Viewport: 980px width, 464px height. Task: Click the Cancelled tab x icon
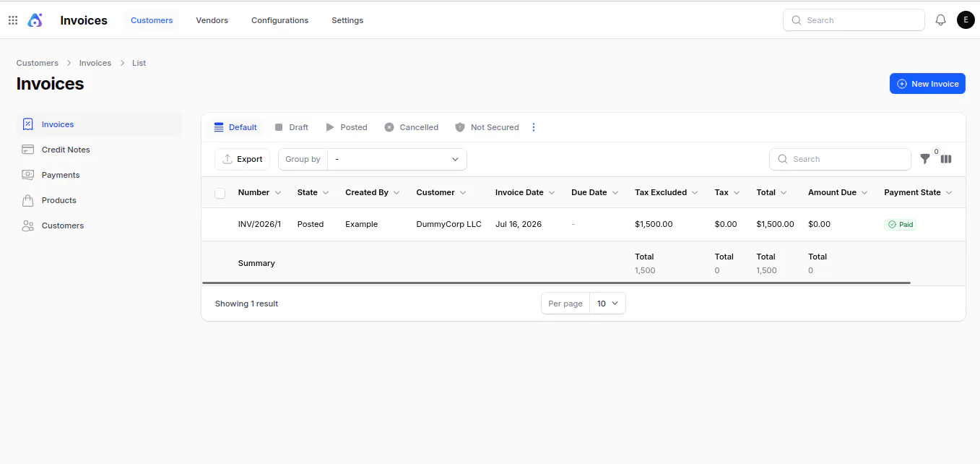pyautogui.click(x=389, y=127)
